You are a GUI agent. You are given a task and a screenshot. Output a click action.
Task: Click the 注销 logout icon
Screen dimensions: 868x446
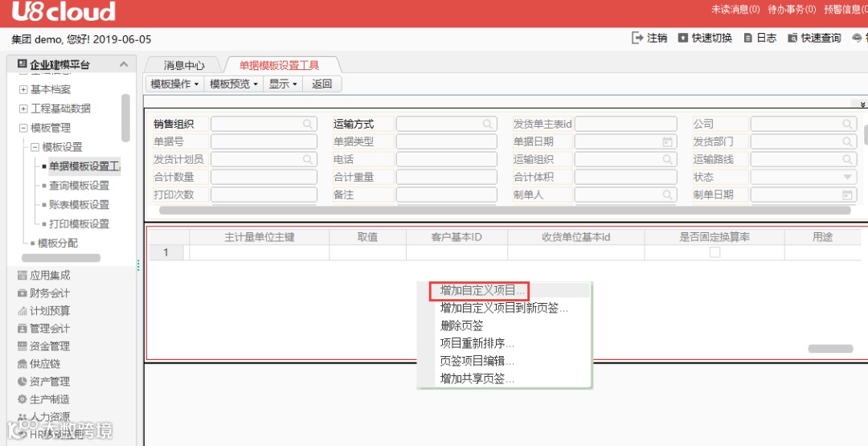pyautogui.click(x=637, y=38)
